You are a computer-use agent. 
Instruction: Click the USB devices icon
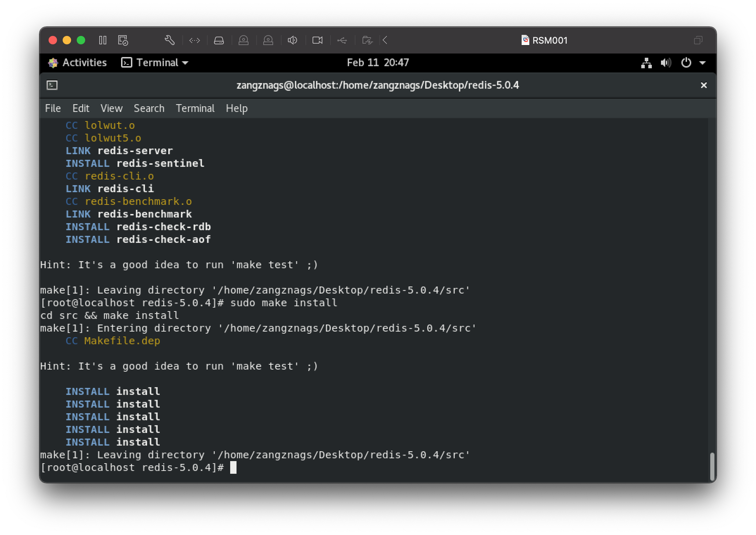point(342,40)
